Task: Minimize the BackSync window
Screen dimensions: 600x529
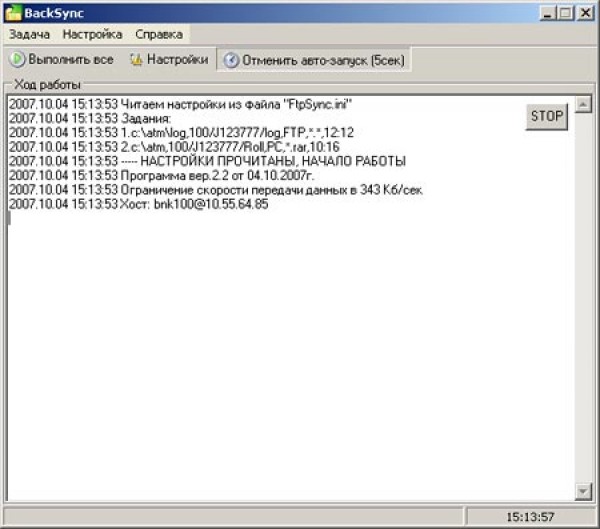Action: [x=548, y=13]
